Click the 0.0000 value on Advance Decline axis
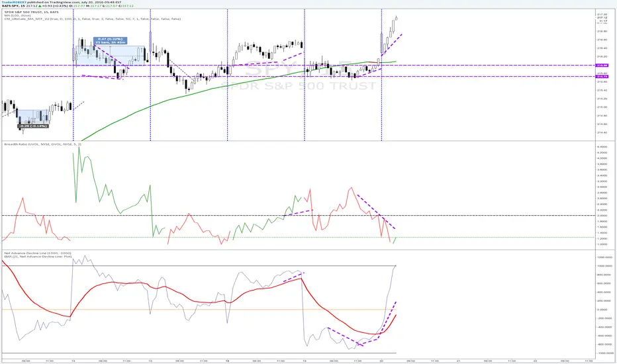The height and width of the screenshot is (364, 617). click(x=602, y=310)
